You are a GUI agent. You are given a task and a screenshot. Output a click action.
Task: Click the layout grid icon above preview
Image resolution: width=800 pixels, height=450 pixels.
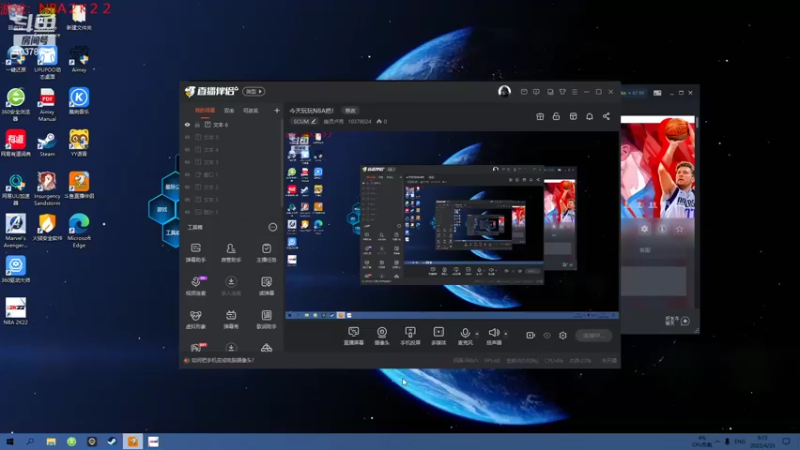(573, 116)
